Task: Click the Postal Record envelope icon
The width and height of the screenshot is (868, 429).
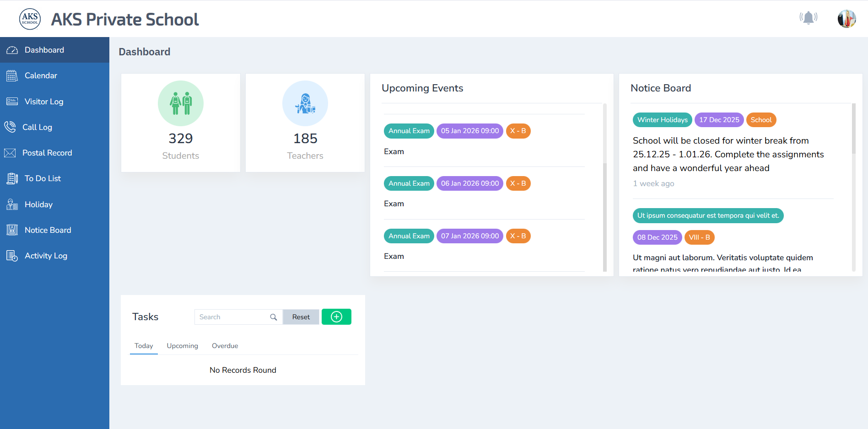Action: 10,153
